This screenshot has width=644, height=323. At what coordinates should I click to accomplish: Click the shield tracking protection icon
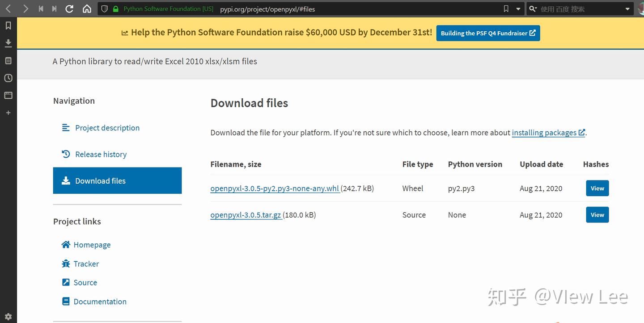click(x=104, y=8)
